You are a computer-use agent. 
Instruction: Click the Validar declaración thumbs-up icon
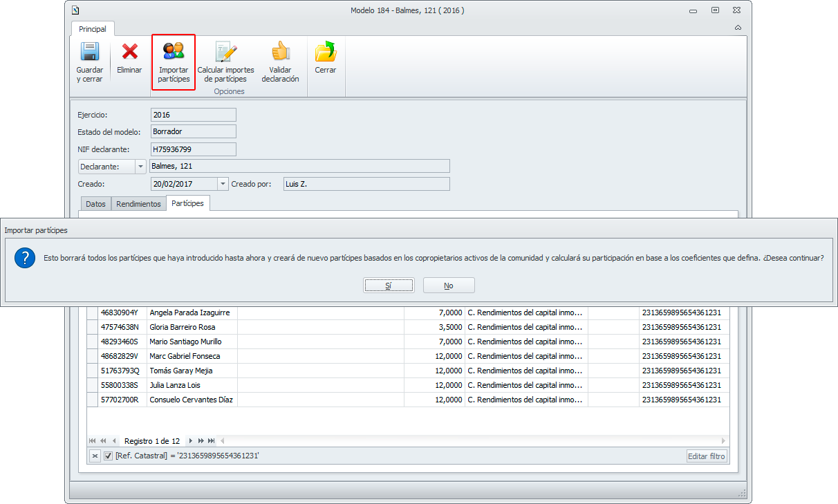coord(280,52)
